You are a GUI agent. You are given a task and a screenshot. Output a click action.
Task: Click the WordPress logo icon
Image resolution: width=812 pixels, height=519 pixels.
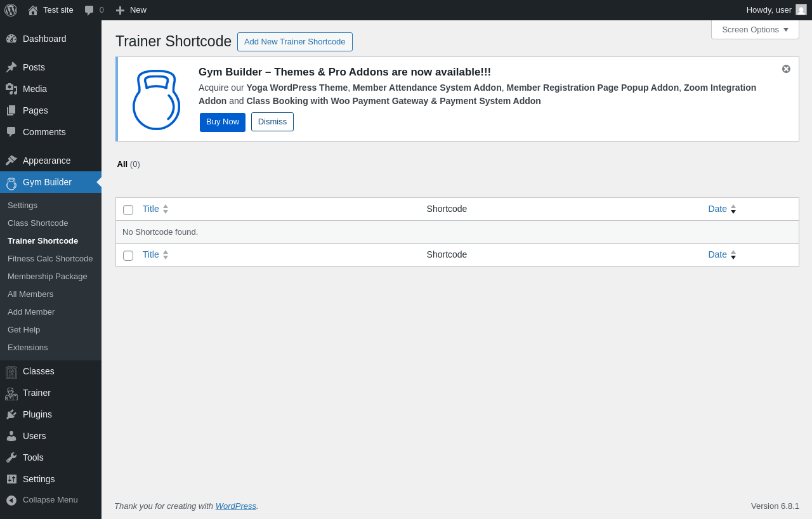11,10
